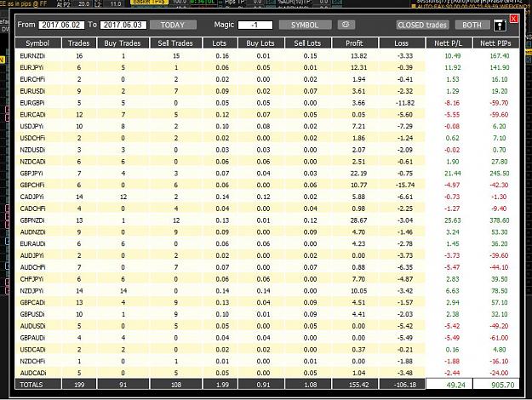Click the Profit column header
The width and height of the screenshot is (532, 400).
[x=355, y=43]
